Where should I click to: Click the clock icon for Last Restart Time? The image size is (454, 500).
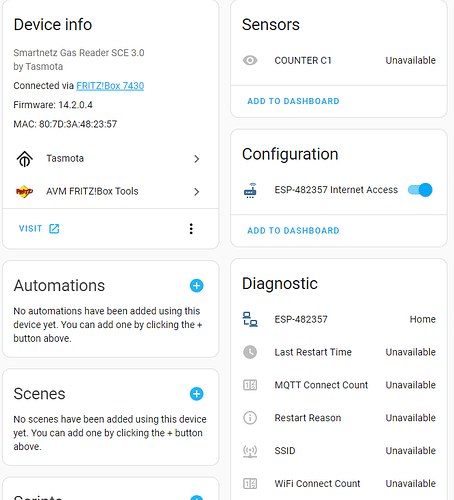coord(250,352)
